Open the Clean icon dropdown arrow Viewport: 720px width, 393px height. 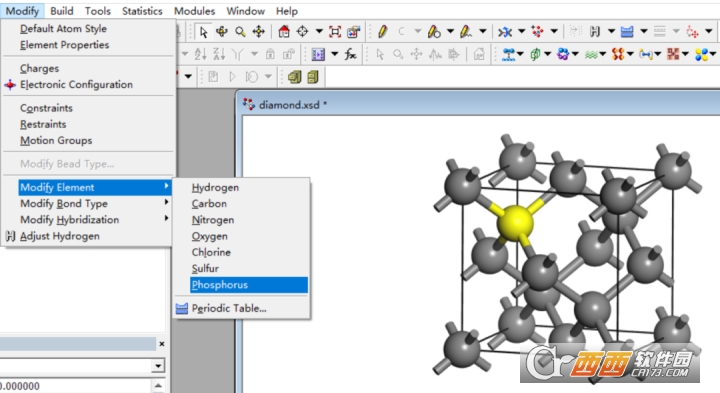(x=522, y=31)
